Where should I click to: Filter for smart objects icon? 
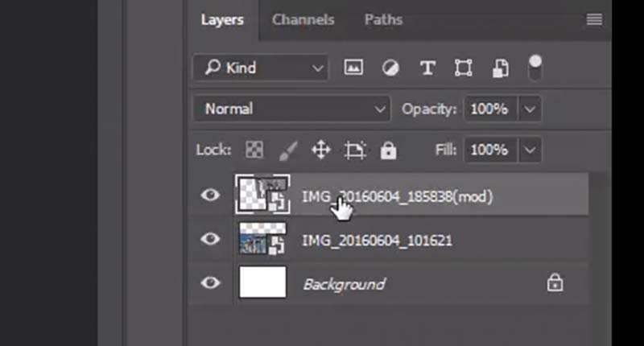(500, 68)
